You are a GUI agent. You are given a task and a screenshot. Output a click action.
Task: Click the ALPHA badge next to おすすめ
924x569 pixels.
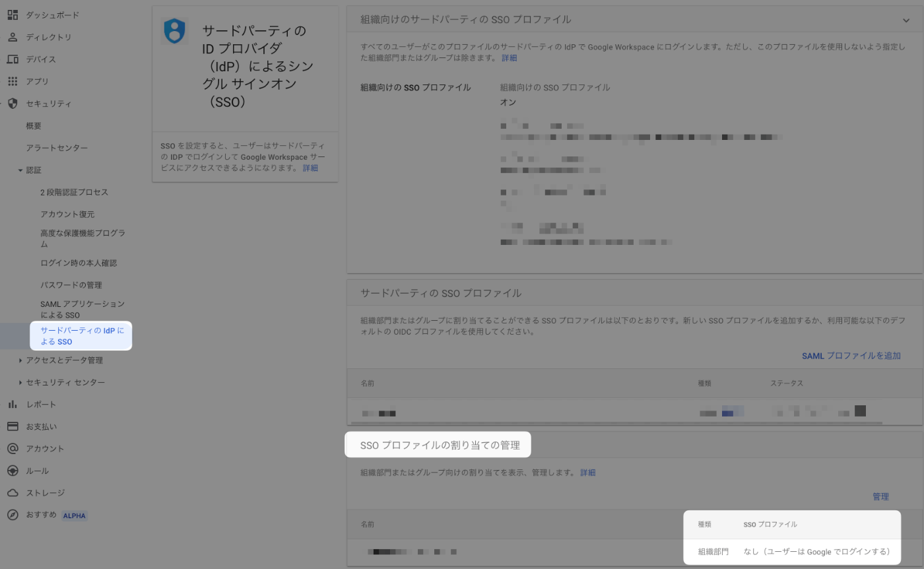(75, 516)
